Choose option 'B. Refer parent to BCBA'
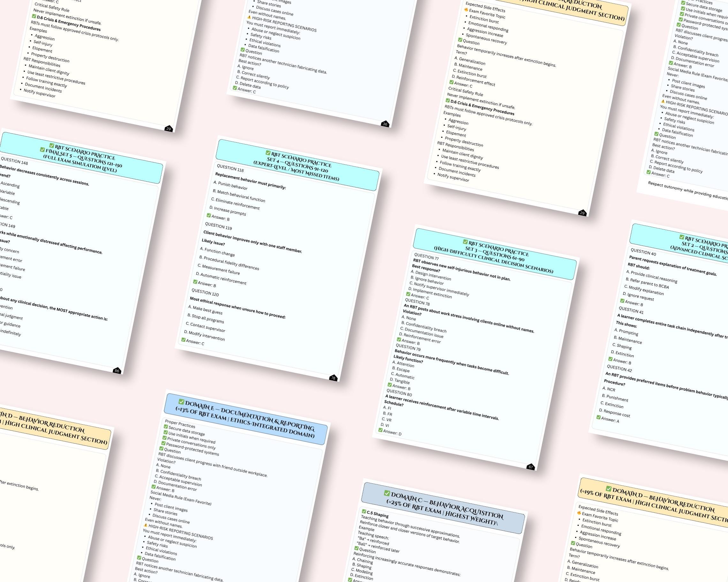728x582 pixels. pyautogui.click(x=647, y=283)
